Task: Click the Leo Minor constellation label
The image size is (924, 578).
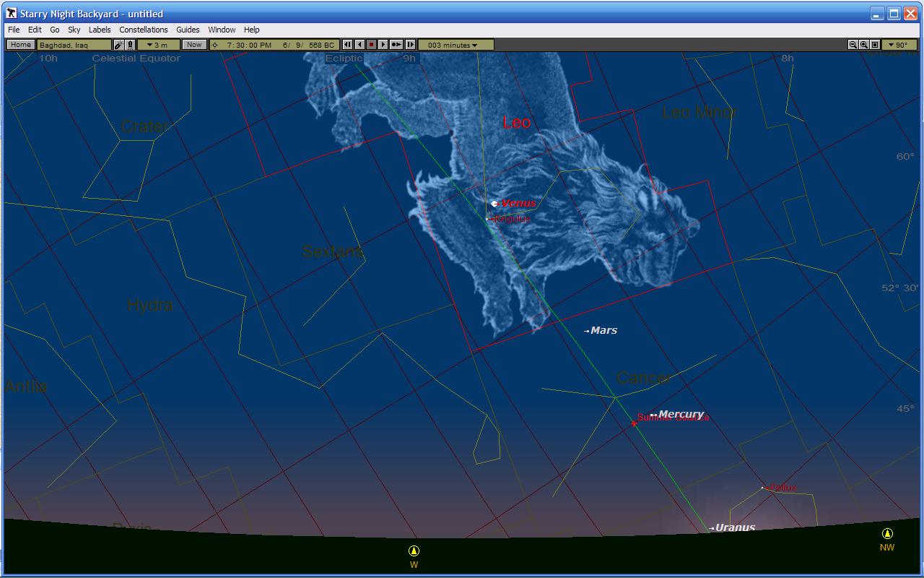Action: 699,112
